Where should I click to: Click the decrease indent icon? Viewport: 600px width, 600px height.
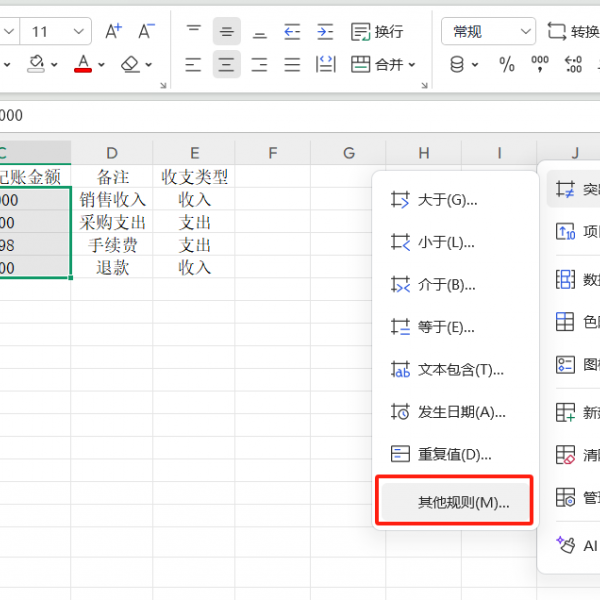tap(292, 32)
